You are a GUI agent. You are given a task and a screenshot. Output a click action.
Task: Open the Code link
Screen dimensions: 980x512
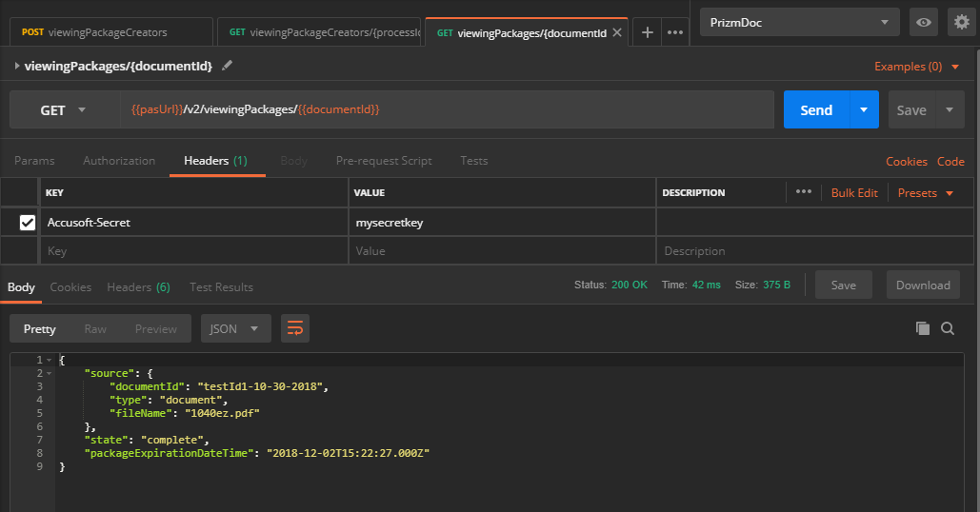point(950,161)
